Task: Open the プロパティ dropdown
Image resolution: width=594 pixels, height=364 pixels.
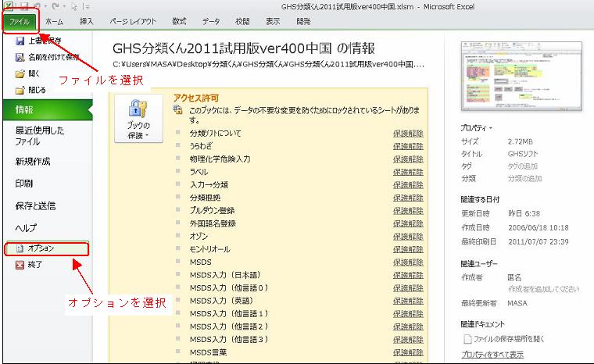Action: (x=476, y=128)
